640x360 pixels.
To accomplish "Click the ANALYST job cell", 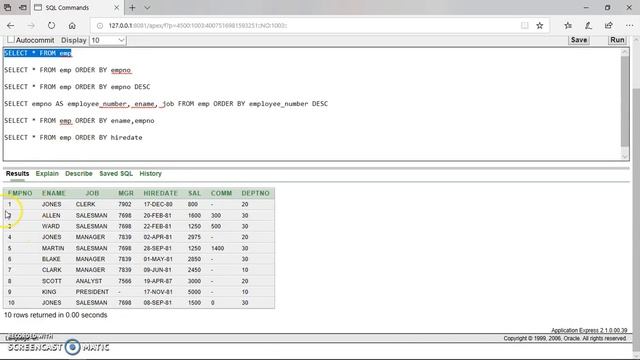I will [x=89, y=281].
